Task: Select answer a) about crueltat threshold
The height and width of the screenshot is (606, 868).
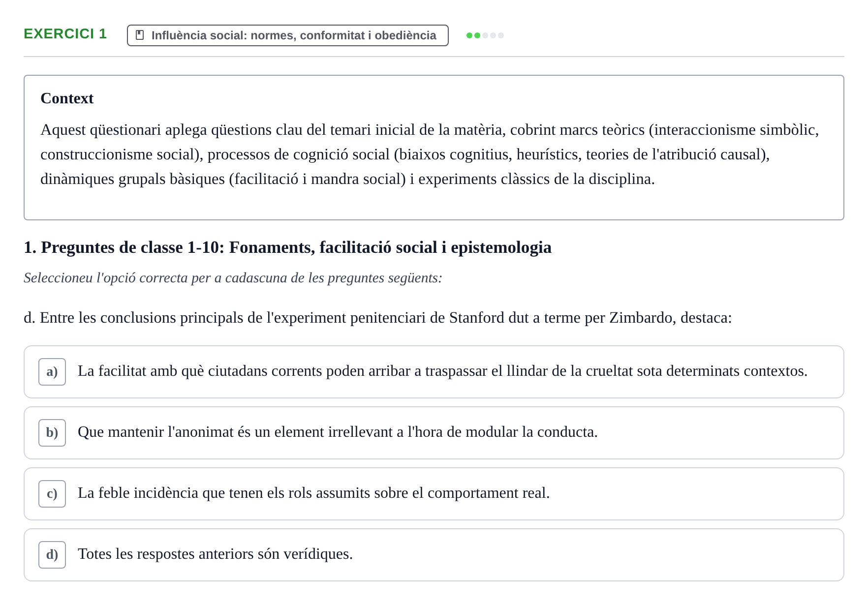Action: 434,372
